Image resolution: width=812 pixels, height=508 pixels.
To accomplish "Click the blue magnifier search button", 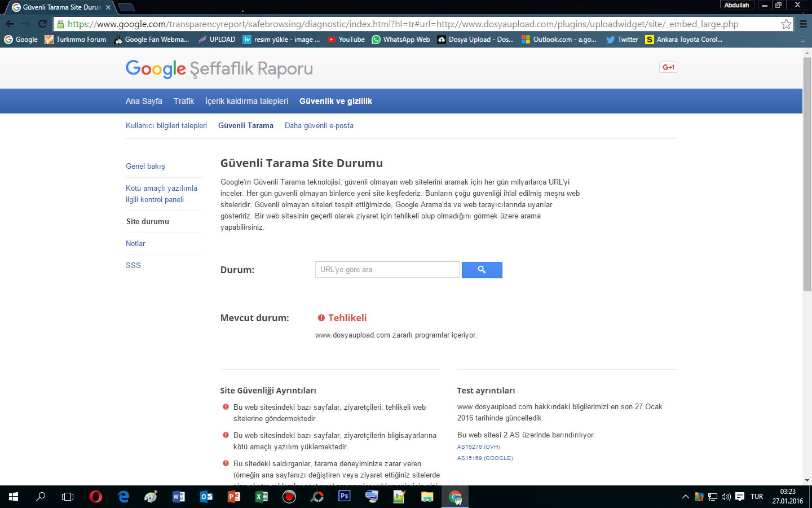I will click(x=482, y=270).
